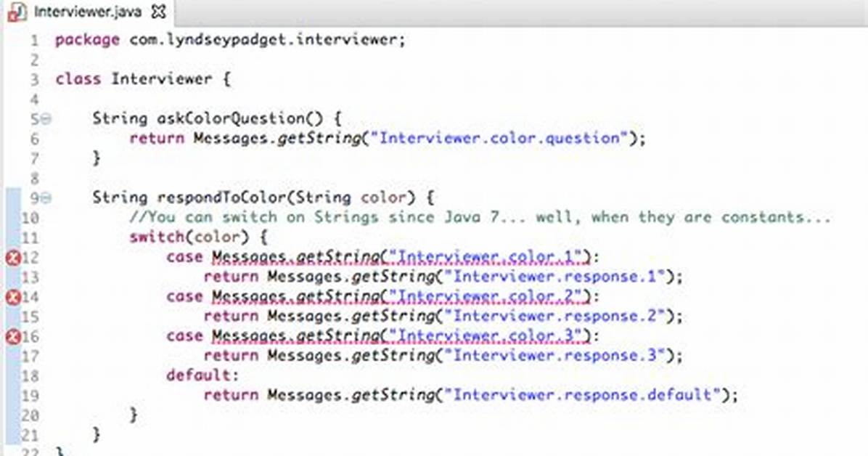Click the error marker on line 12
This screenshot has width=868, height=456.
click(13, 258)
